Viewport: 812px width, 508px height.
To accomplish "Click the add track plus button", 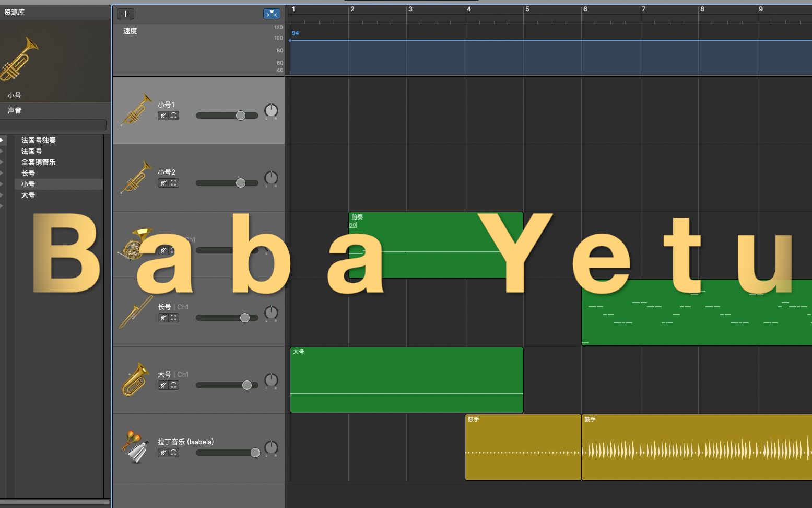I will [125, 14].
